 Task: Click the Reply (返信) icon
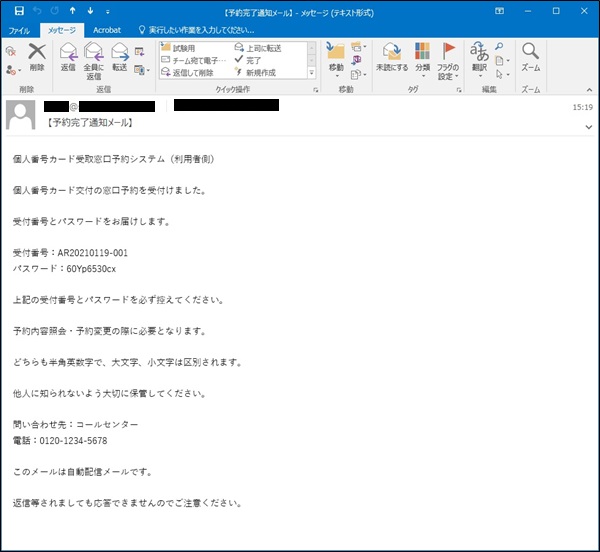[x=68, y=57]
